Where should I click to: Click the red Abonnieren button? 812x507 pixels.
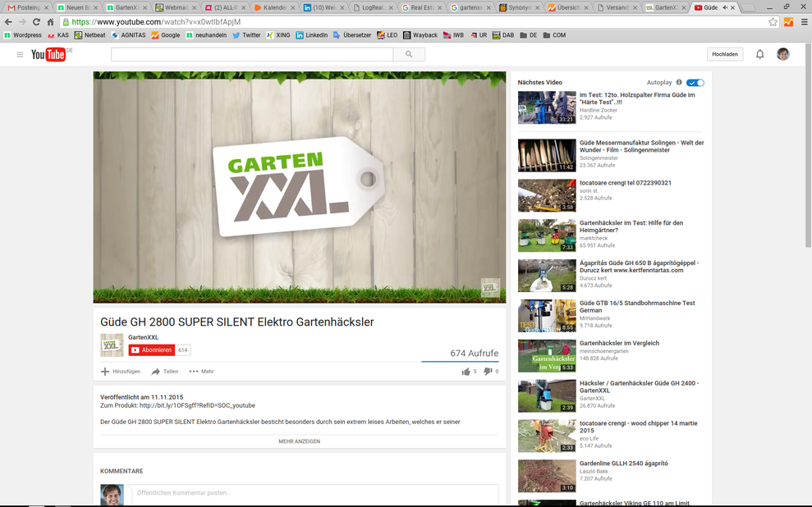point(152,350)
